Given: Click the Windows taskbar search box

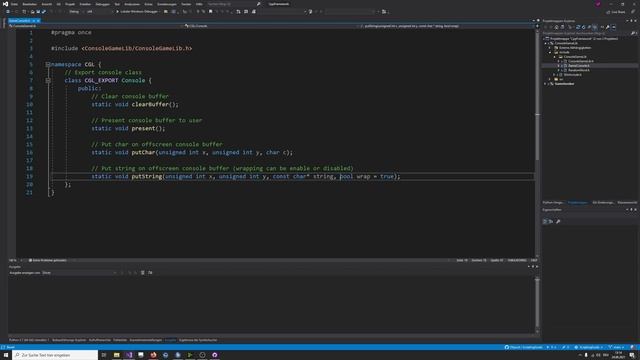Looking at the screenshot, I should [55, 355].
